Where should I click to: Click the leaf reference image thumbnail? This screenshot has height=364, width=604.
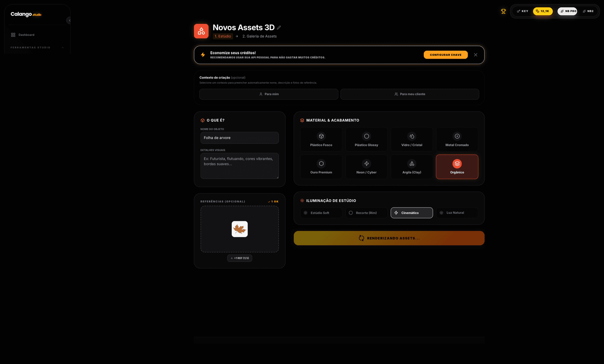point(240,229)
